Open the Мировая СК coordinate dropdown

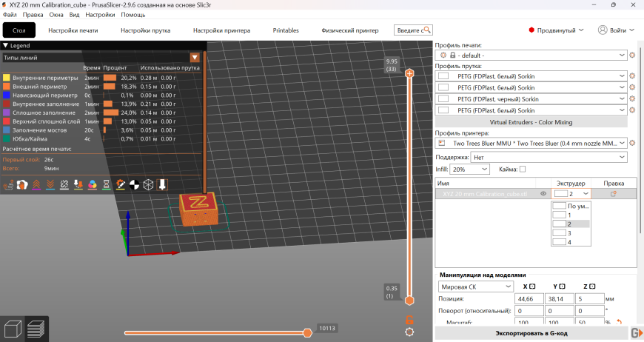coord(476,286)
